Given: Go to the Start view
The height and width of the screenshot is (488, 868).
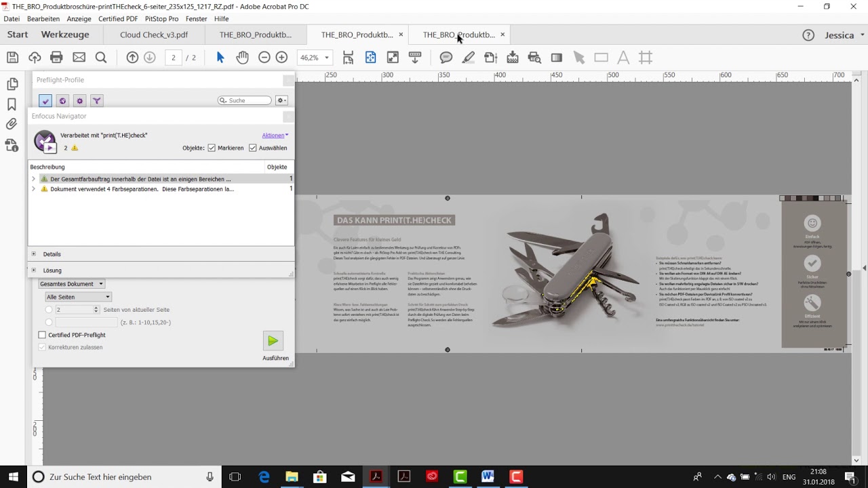Looking at the screenshot, I should 18,35.
